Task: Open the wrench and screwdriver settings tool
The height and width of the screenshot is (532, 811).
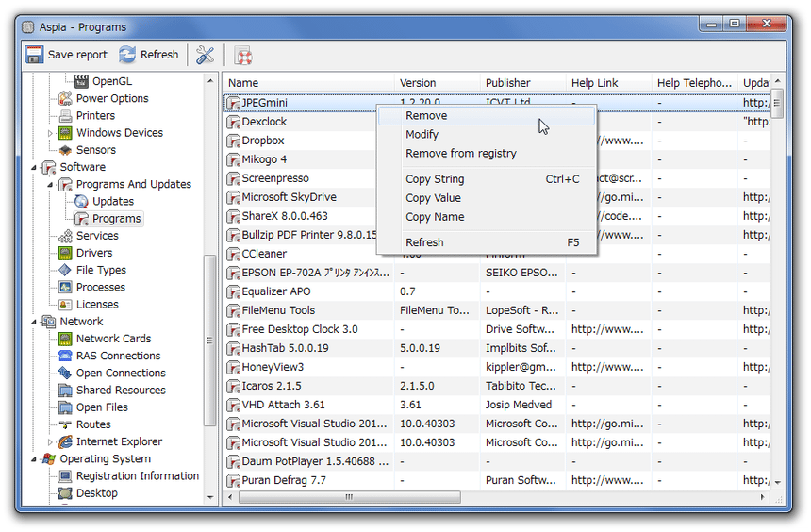Action: 205,55
